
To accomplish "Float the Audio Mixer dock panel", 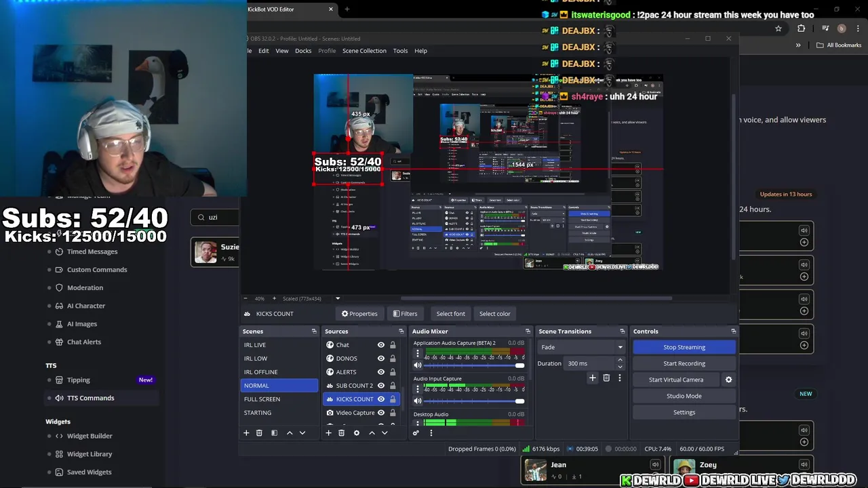I will (x=527, y=331).
